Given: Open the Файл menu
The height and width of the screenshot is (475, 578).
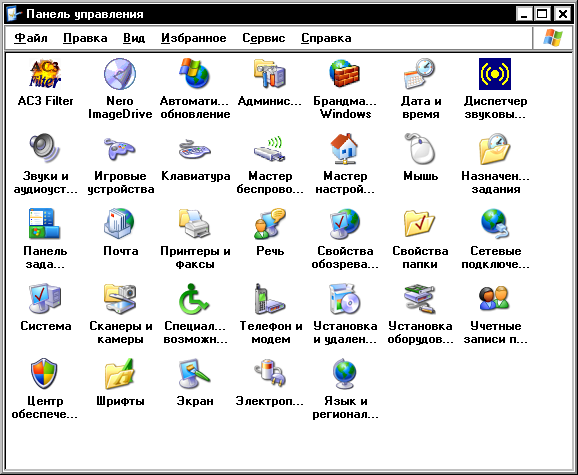Looking at the screenshot, I should point(31,38).
